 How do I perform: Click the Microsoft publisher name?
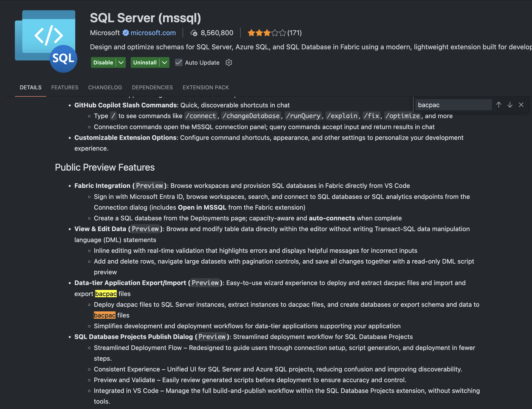tap(105, 33)
